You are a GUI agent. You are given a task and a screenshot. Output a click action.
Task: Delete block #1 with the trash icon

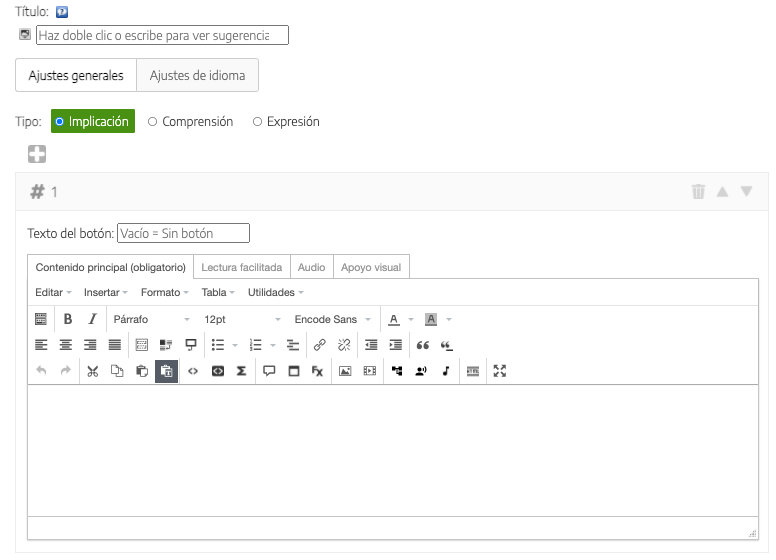[x=698, y=191]
